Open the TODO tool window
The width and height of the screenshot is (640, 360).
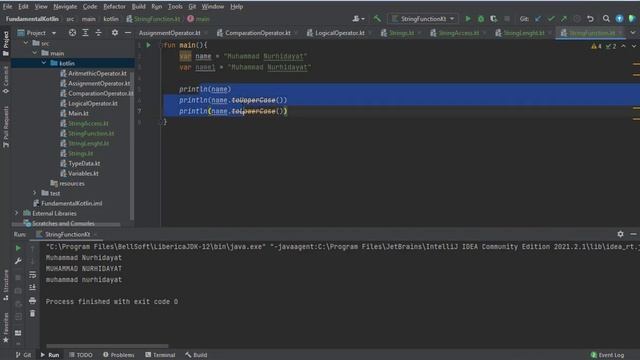click(x=81, y=355)
